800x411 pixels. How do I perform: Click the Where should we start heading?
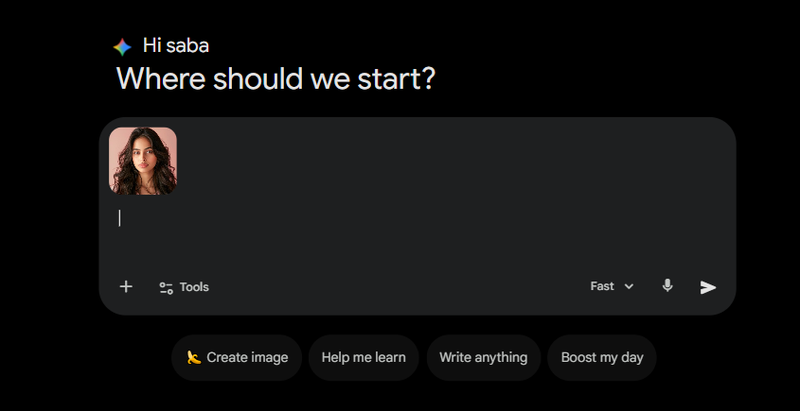[275, 78]
